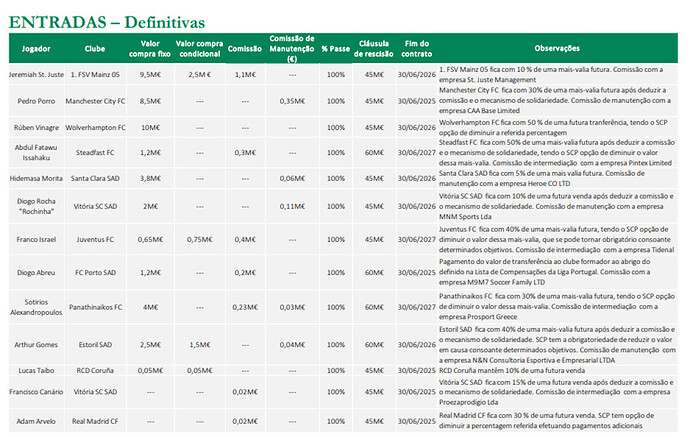Click player name 'Pedro Porro'

36,101
